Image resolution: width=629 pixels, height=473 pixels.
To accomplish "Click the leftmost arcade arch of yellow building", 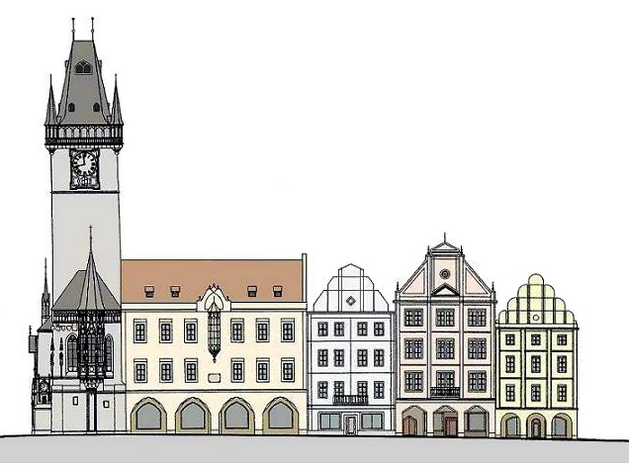I will pyautogui.click(x=148, y=416).
